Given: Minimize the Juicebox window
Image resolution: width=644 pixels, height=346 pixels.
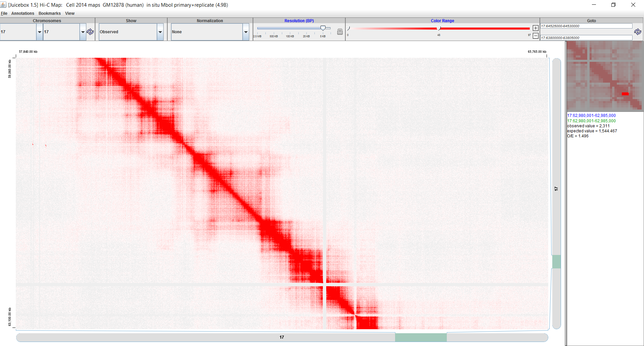Looking at the screenshot, I should coord(594,5).
